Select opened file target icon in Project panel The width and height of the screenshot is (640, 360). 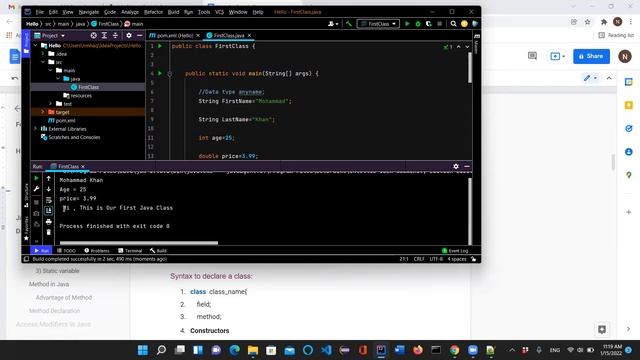tap(93, 36)
